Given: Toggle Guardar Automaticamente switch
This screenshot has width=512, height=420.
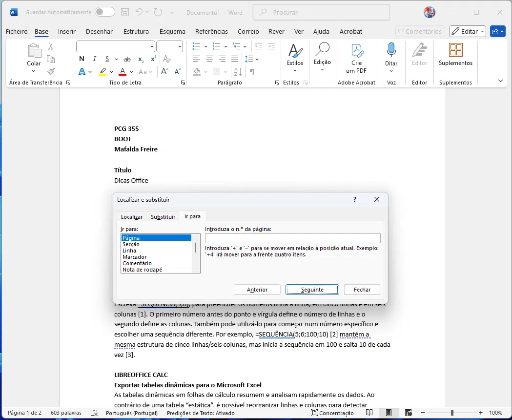Looking at the screenshot, I should (x=104, y=12).
